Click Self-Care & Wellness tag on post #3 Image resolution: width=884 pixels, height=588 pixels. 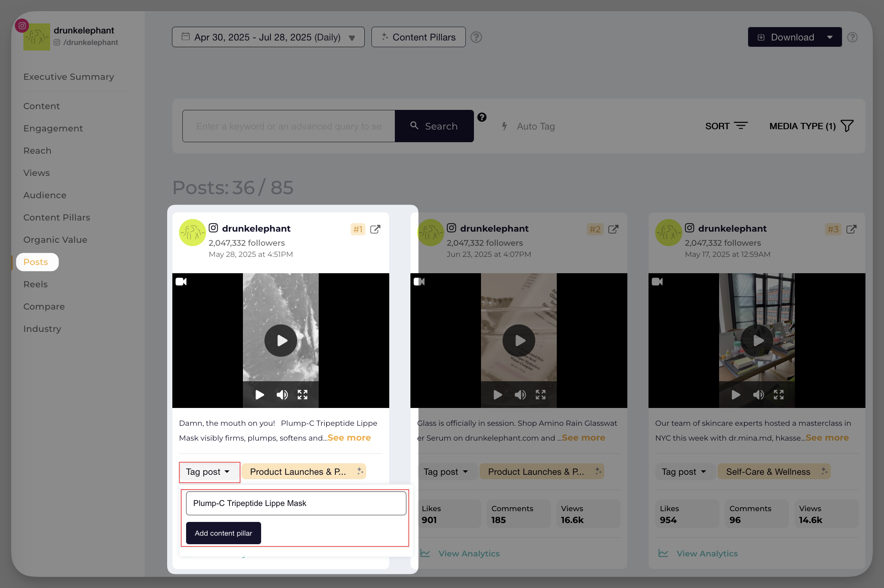point(774,472)
